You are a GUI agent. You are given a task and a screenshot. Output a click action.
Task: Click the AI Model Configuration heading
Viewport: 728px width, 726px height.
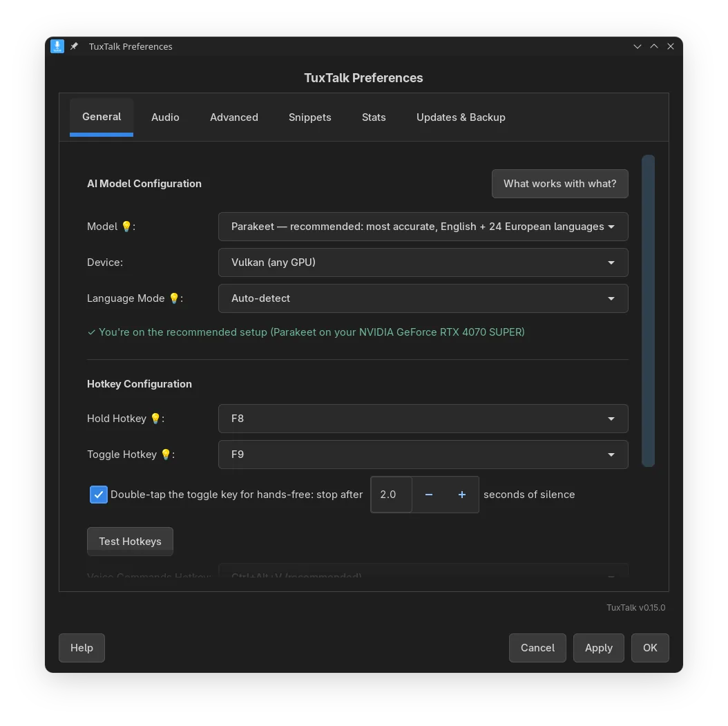pos(144,184)
